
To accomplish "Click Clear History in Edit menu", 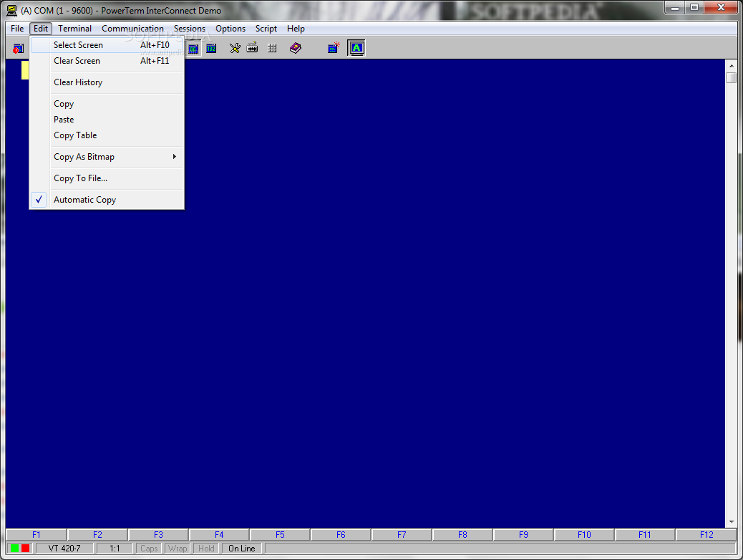I will pos(107,82).
